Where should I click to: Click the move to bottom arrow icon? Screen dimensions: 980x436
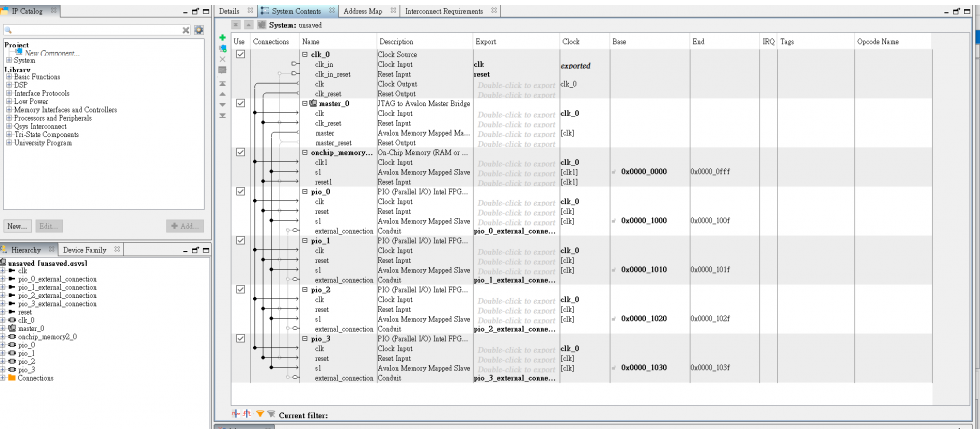click(x=223, y=115)
